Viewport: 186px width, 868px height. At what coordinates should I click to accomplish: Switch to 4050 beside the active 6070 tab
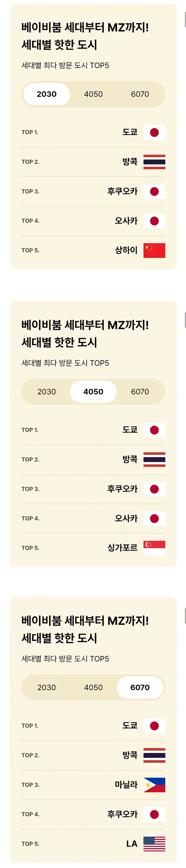(x=93, y=687)
